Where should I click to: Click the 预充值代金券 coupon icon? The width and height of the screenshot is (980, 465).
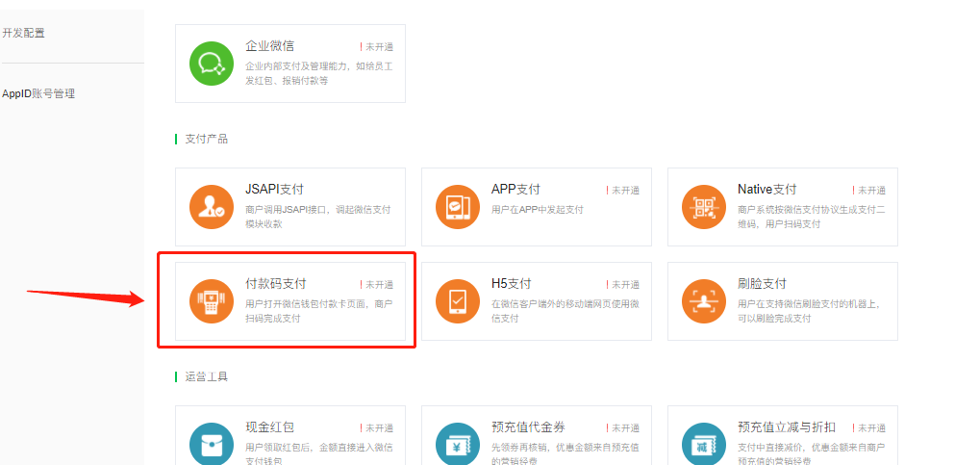coord(458,445)
